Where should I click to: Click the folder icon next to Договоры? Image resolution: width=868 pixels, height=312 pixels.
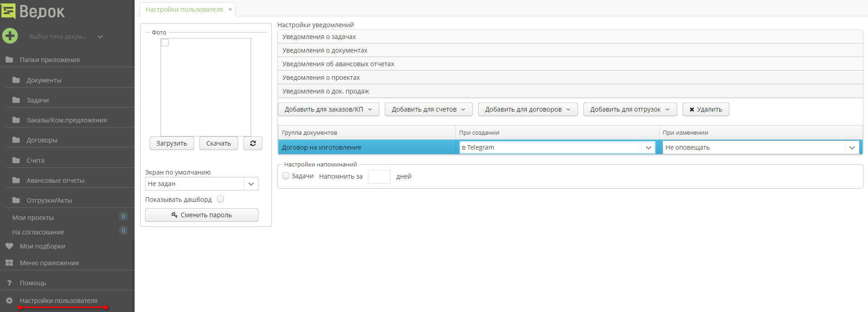(16, 140)
